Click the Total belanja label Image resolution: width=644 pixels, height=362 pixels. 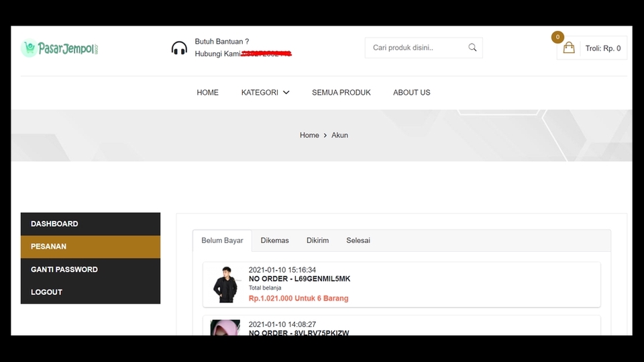(x=265, y=288)
